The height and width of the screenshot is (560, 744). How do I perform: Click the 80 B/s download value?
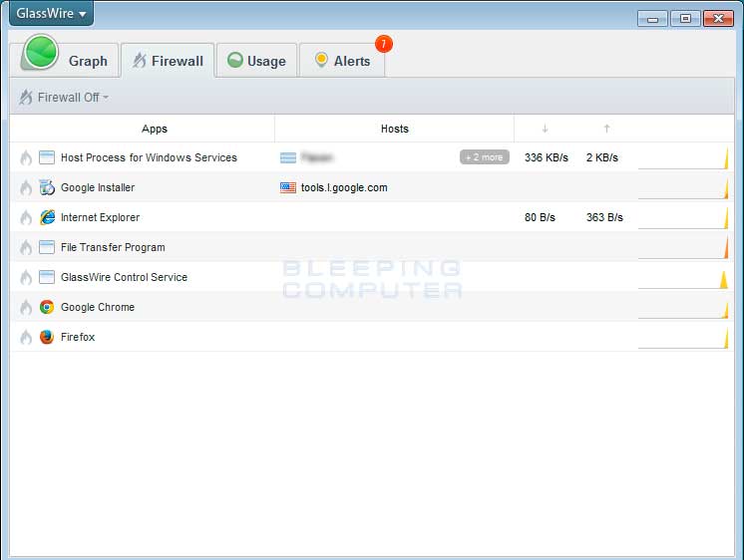[540, 217]
